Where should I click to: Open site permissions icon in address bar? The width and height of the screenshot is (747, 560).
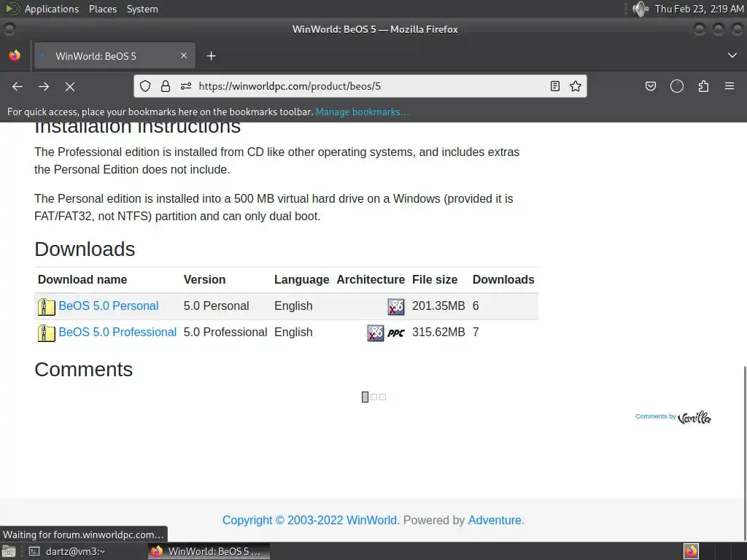pyautogui.click(x=186, y=86)
